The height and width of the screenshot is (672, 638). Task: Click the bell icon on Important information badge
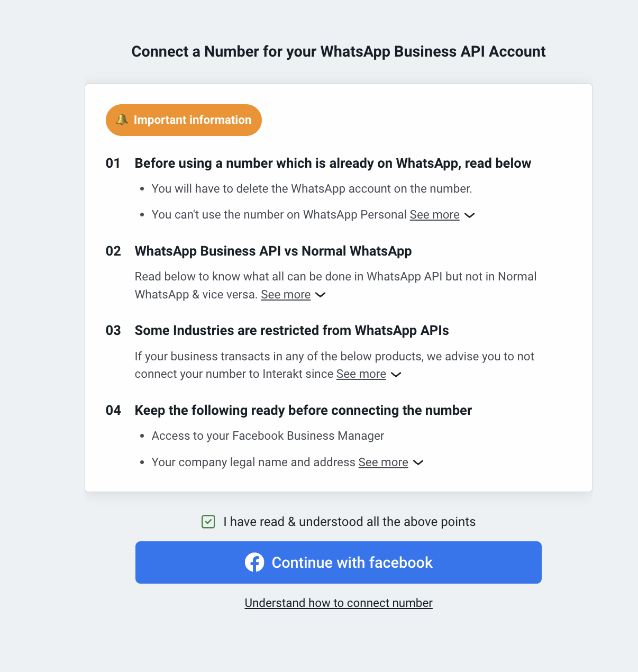(123, 120)
